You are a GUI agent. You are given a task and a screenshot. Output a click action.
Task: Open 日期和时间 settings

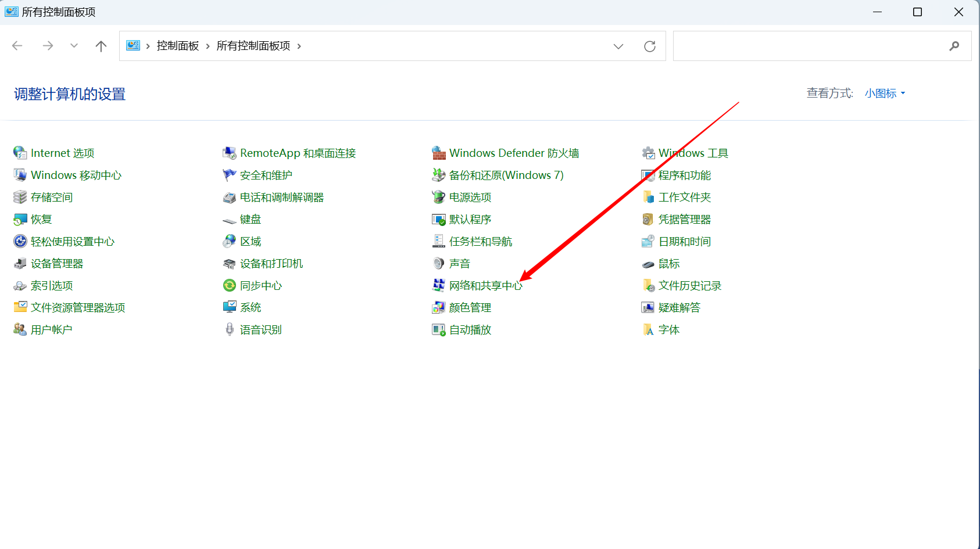685,241
